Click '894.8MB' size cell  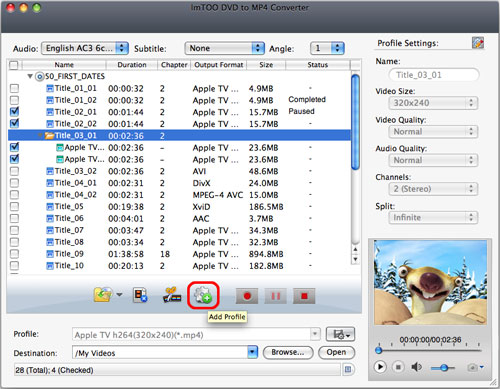(x=266, y=254)
